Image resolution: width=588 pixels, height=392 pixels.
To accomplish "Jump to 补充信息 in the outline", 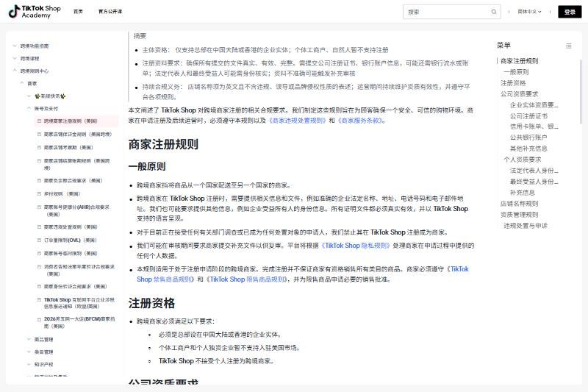I will [x=523, y=193].
